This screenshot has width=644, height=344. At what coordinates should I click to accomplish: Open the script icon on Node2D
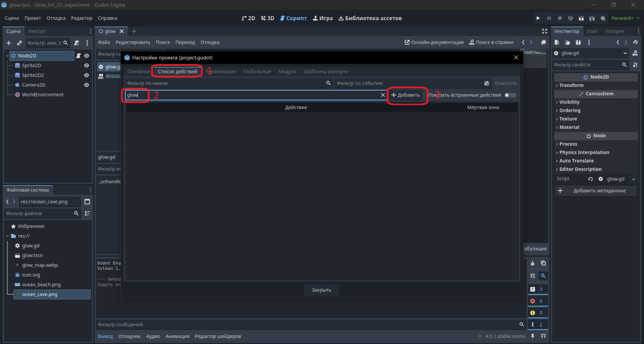click(78, 55)
